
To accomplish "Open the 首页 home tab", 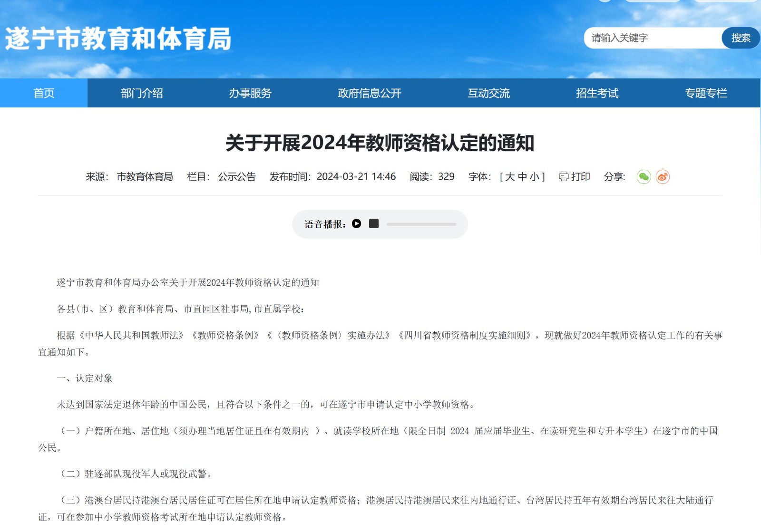I will tap(44, 93).
